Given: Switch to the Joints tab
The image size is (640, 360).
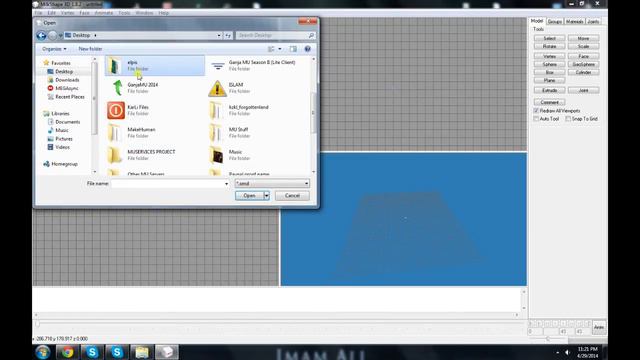Looking at the screenshot, I should pos(593,21).
